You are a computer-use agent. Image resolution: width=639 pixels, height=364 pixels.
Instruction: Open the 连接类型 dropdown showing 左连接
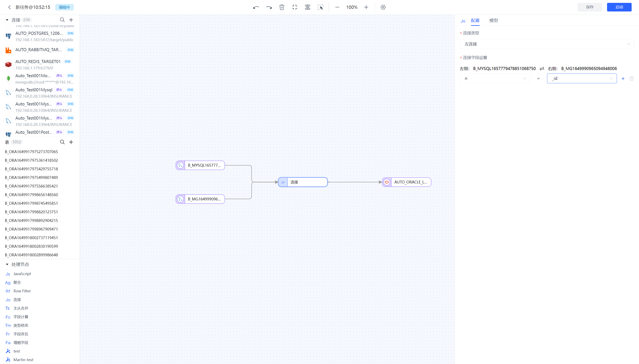(546, 44)
